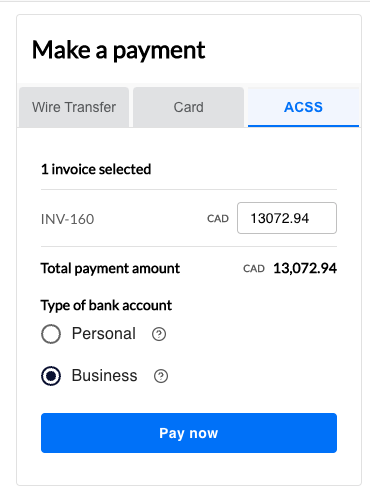Open help icon beside Business option
This screenshot has height=497, width=370.
pyautogui.click(x=161, y=376)
